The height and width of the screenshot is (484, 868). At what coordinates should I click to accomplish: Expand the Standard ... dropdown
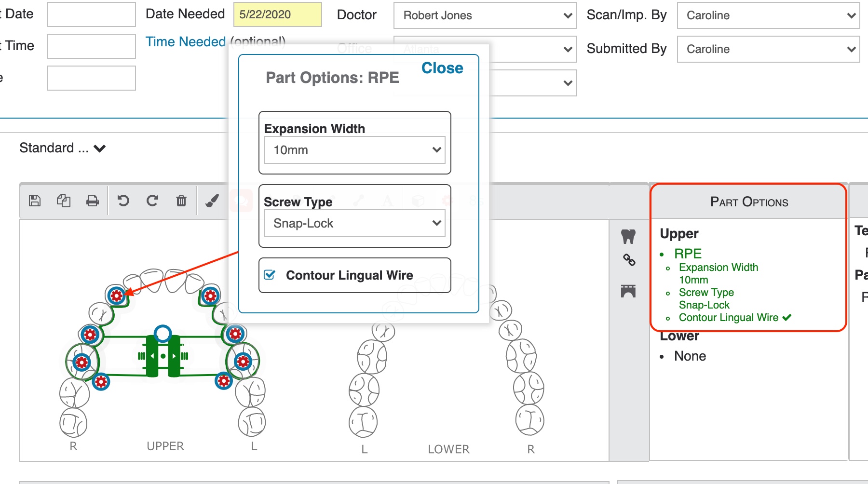[x=62, y=148]
